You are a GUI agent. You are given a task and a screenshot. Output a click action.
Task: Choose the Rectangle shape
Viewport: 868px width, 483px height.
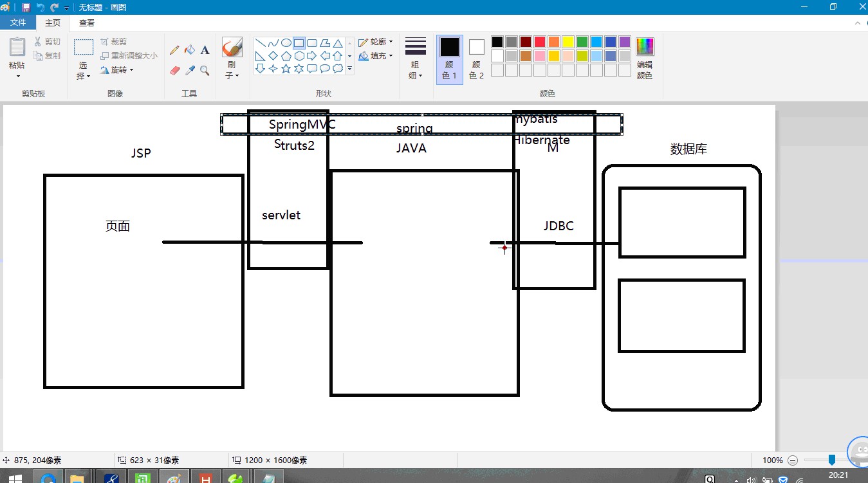click(299, 44)
